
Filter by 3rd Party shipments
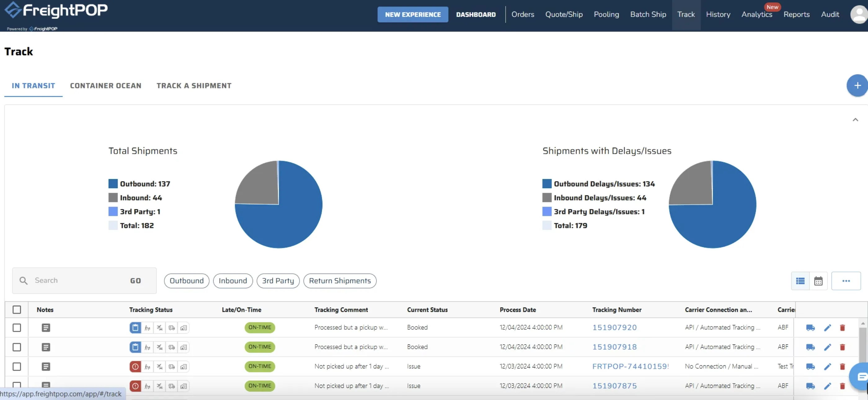tap(278, 281)
